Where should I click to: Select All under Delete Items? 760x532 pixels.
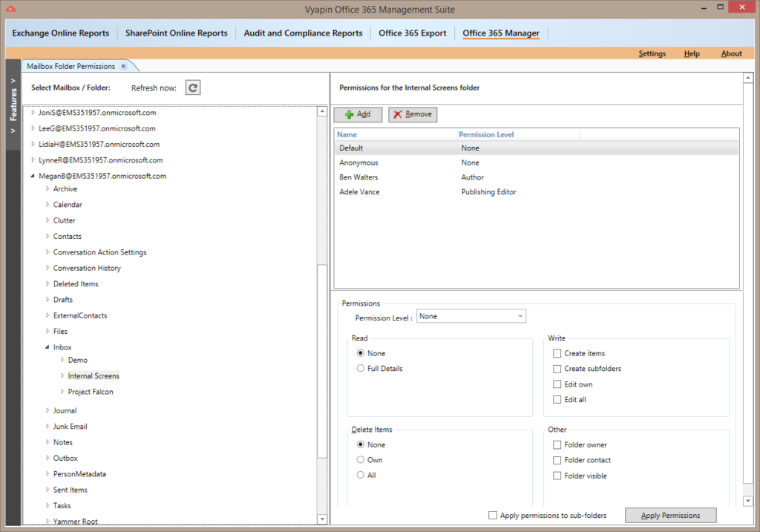pyautogui.click(x=361, y=475)
